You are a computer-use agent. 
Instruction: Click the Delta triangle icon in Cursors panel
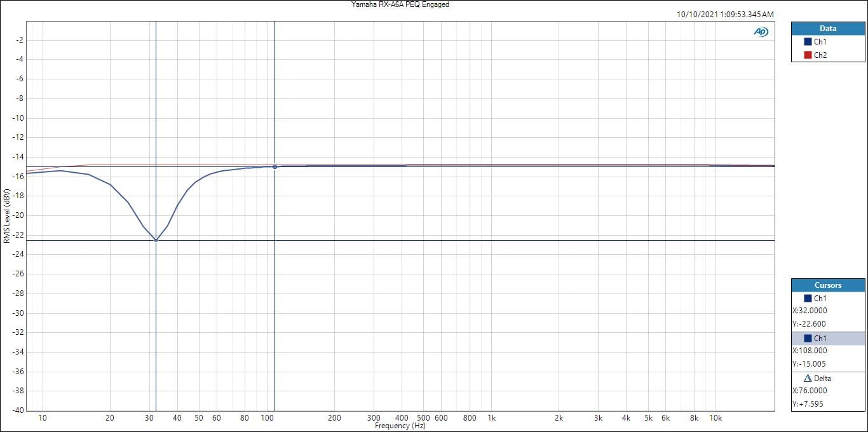point(808,378)
